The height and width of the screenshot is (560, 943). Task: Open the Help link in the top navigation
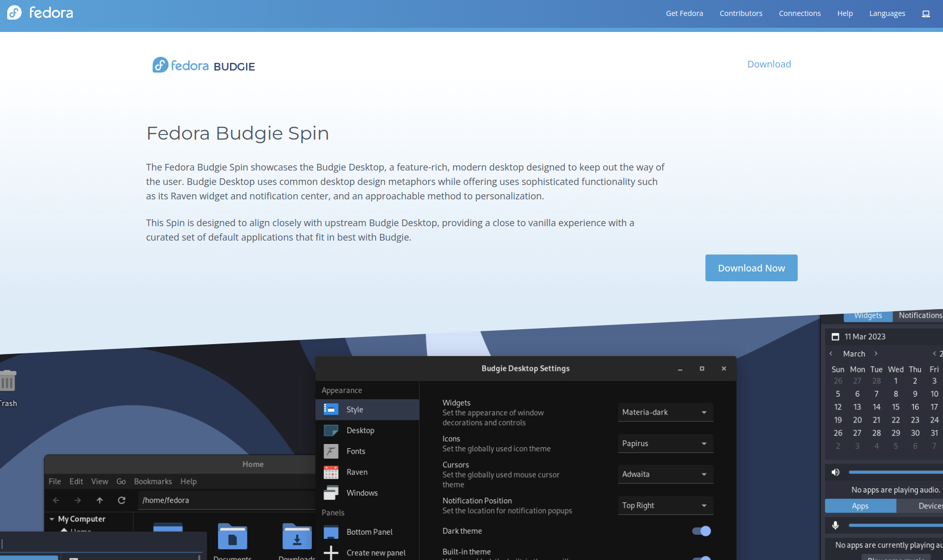pos(845,13)
